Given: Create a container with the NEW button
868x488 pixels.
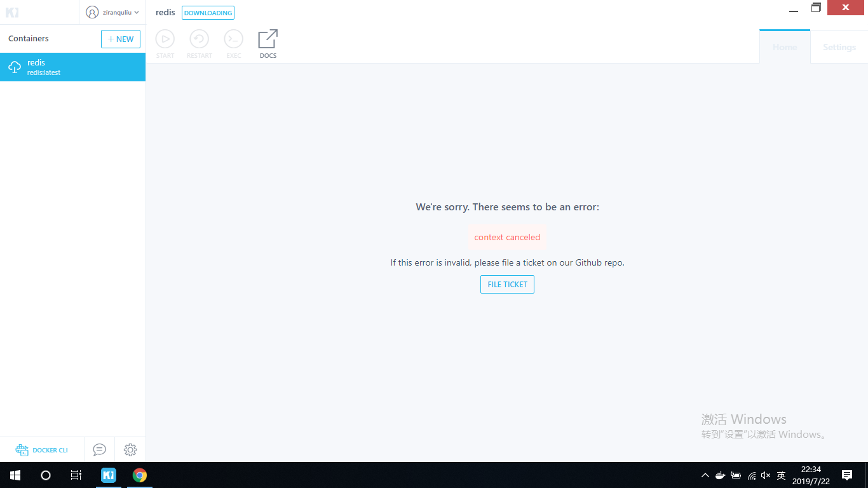Looking at the screenshot, I should pyautogui.click(x=121, y=39).
